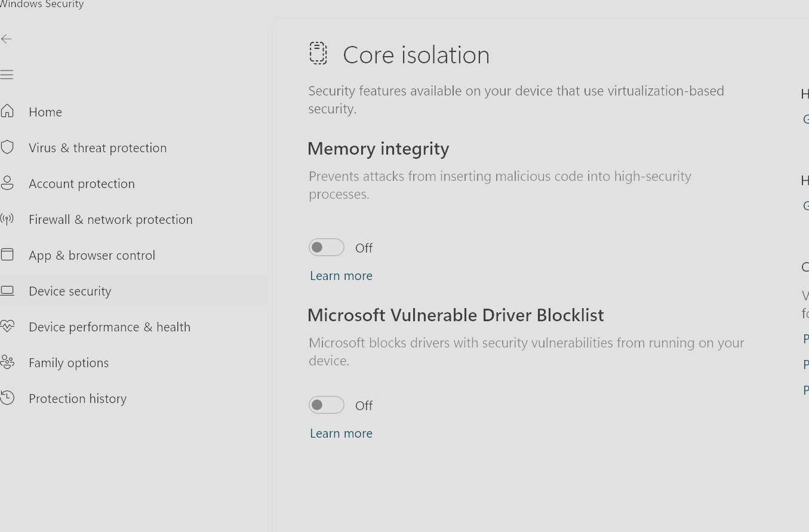Open the hamburger navigation menu
Viewport: 809px width, 532px height.
click(7, 75)
